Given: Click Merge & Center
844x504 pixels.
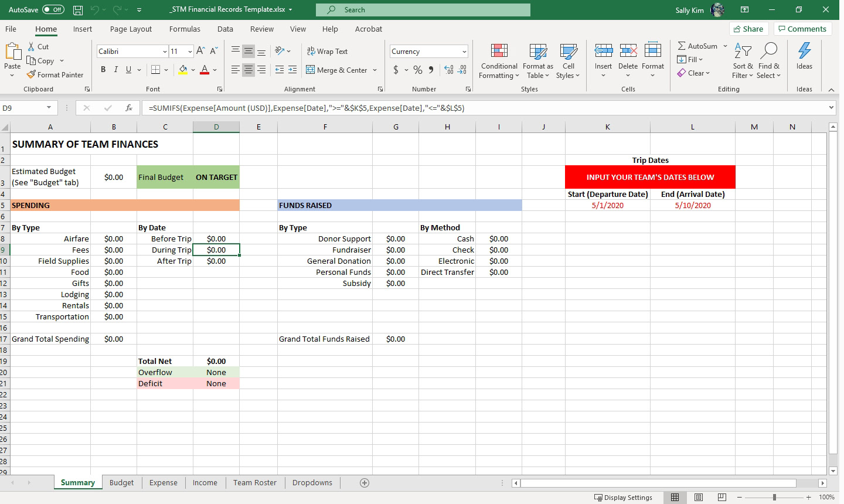Looking at the screenshot, I should 336,70.
